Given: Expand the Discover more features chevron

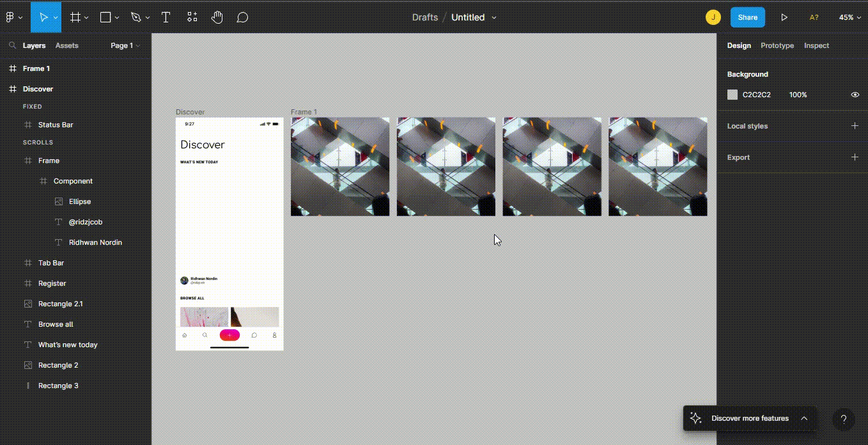Looking at the screenshot, I should coord(804,418).
